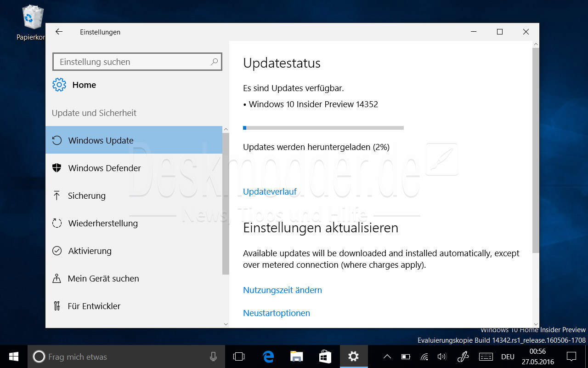Select Wiederherstellung in sidebar
This screenshot has width=588, height=368.
click(x=103, y=223)
